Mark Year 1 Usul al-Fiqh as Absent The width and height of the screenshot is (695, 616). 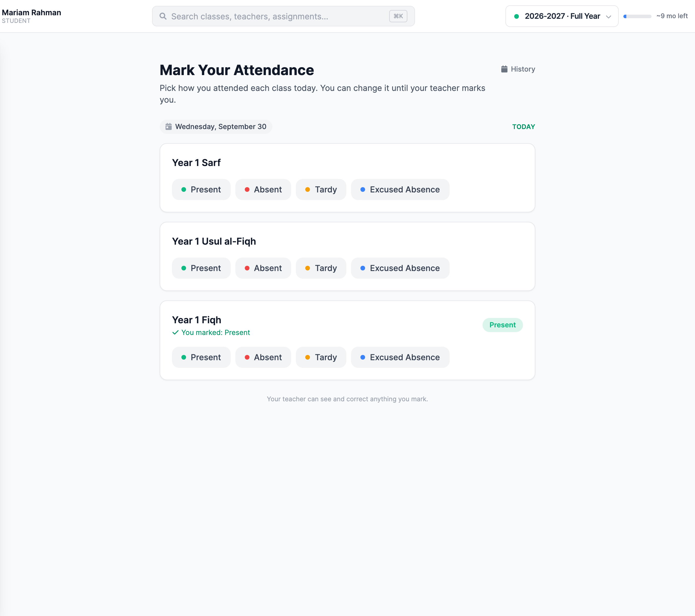[263, 268]
